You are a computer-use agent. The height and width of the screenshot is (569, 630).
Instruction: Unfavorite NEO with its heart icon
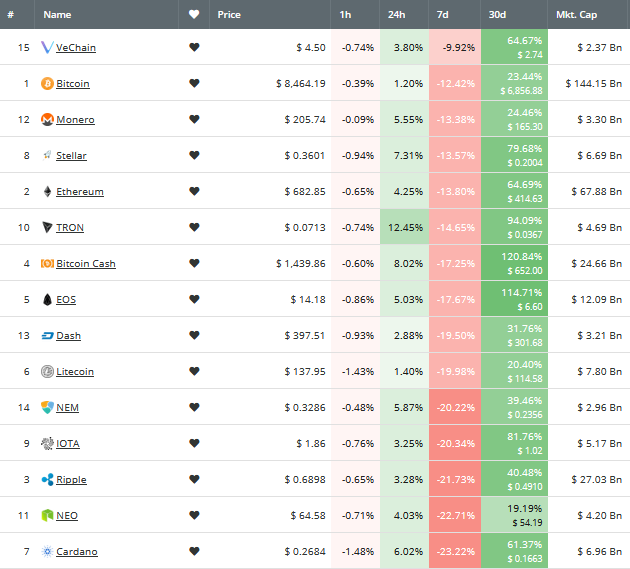(194, 515)
